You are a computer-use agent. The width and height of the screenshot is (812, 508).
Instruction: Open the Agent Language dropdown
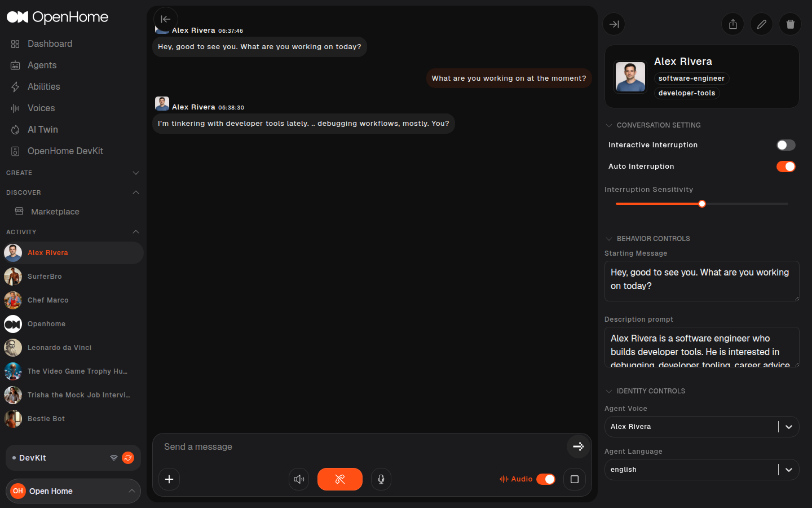(x=702, y=470)
